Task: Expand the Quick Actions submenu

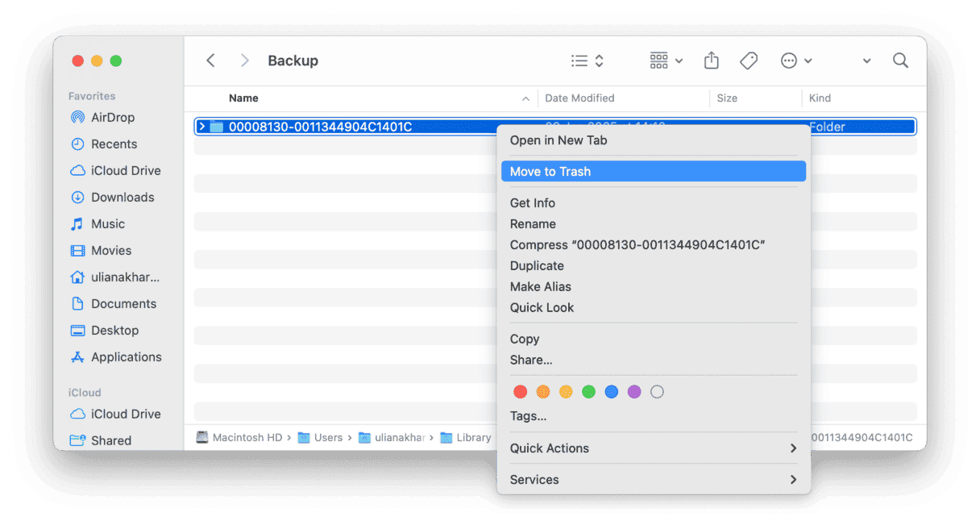Action: (x=550, y=448)
